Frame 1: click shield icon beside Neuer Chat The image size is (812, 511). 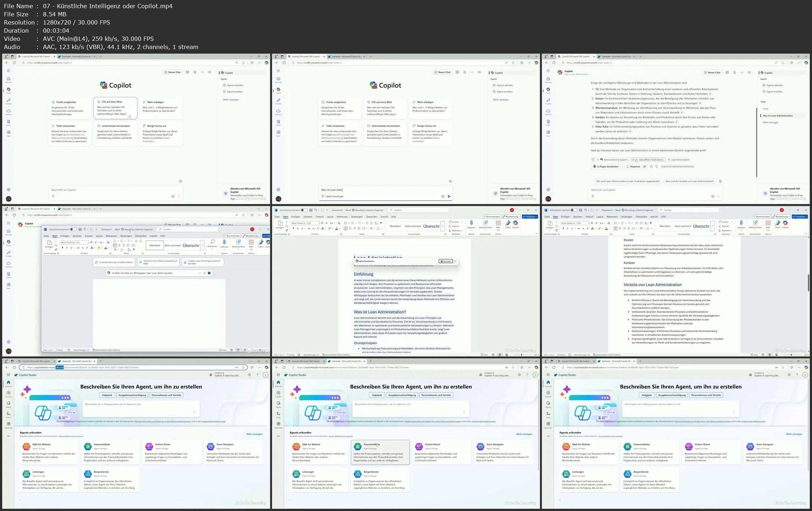187,72
